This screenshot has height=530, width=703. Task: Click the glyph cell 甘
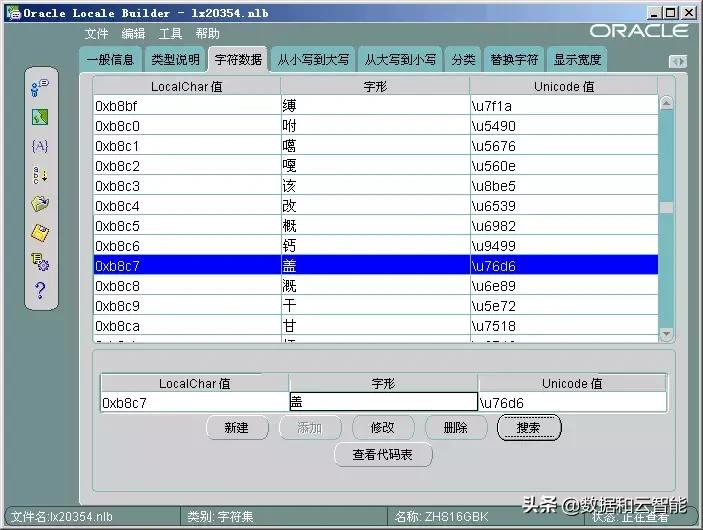coord(375,326)
